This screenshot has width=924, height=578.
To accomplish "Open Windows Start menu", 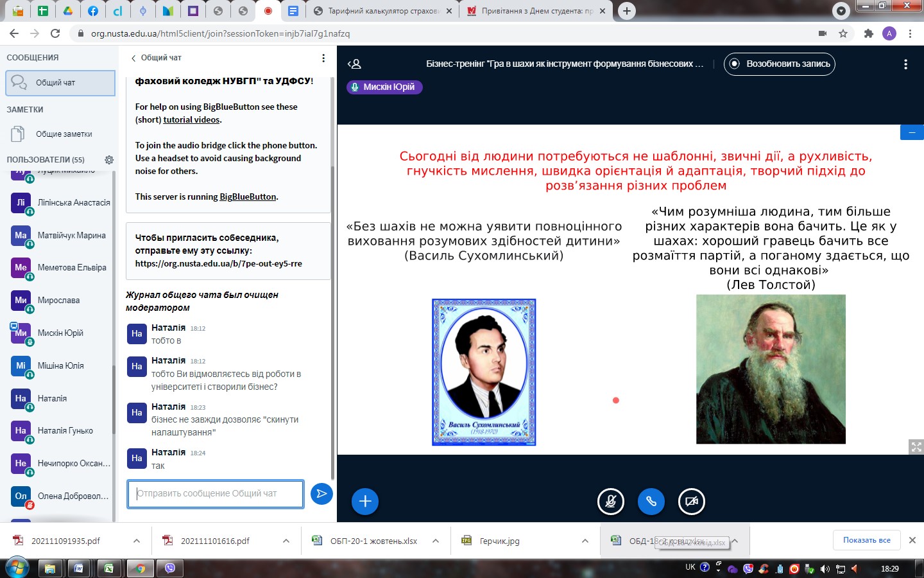I will 17,568.
